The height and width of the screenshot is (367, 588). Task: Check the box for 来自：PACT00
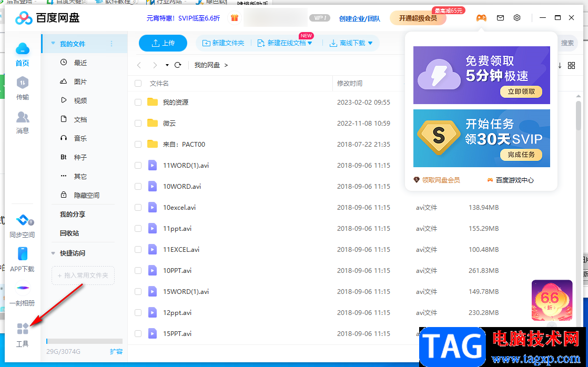click(x=138, y=144)
